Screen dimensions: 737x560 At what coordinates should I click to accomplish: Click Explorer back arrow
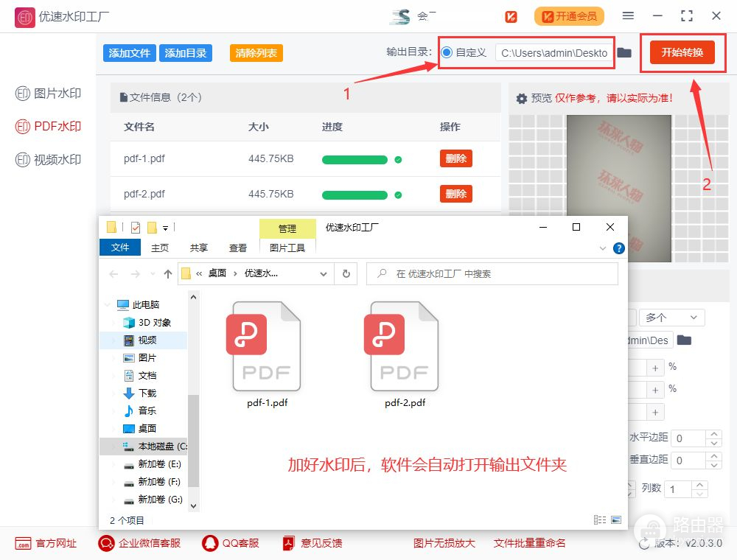[x=113, y=274]
